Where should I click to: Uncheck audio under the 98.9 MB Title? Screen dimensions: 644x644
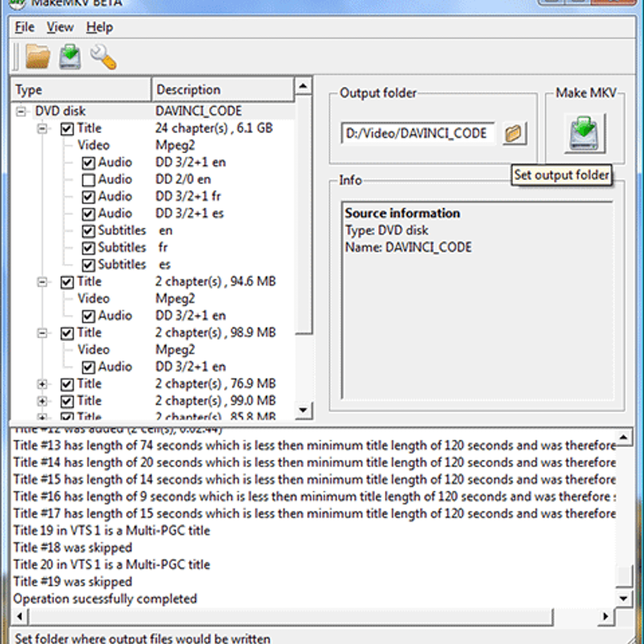[88, 367]
